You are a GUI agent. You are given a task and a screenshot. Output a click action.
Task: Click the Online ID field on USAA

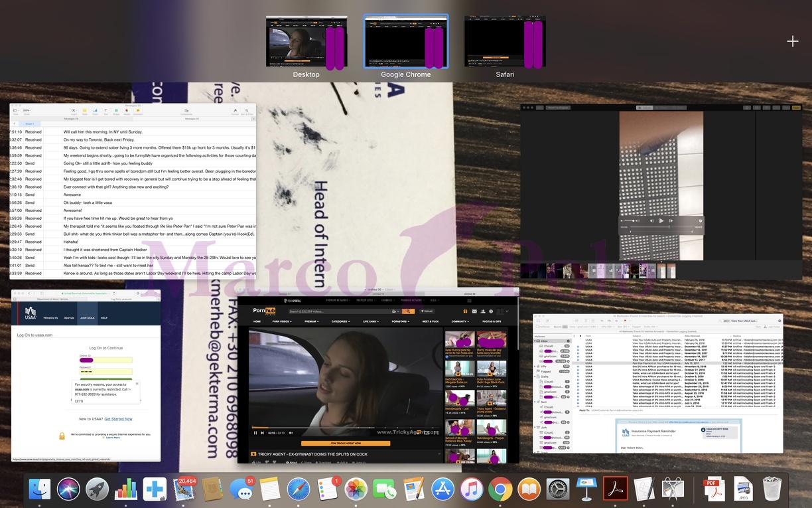(x=106, y=360)
